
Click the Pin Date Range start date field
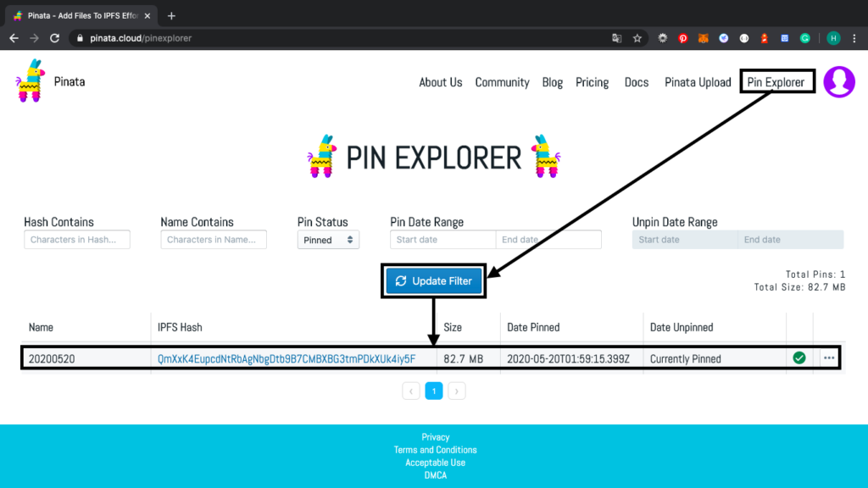pos(442,240)
